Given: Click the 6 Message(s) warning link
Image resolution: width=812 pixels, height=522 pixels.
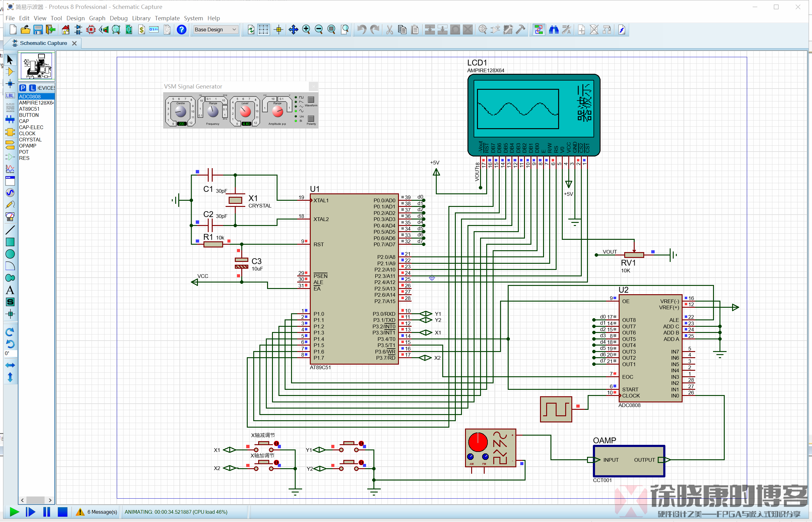Looking at the screenshot, I should tap(102, 512).
